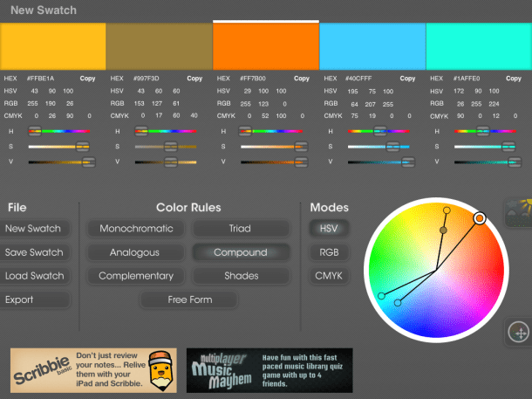Screen dimensions: 532x399
Task: Tap the move crosshair wheel icon
Action: pos(518,332)
